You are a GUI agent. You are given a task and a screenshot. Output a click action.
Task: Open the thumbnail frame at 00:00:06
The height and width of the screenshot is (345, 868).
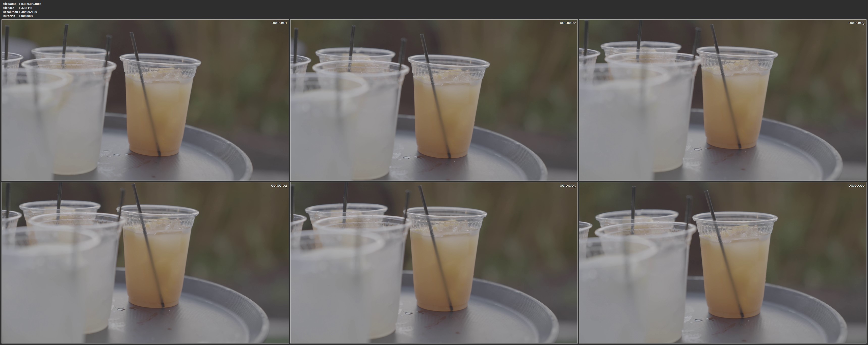(x=722, y=263)
